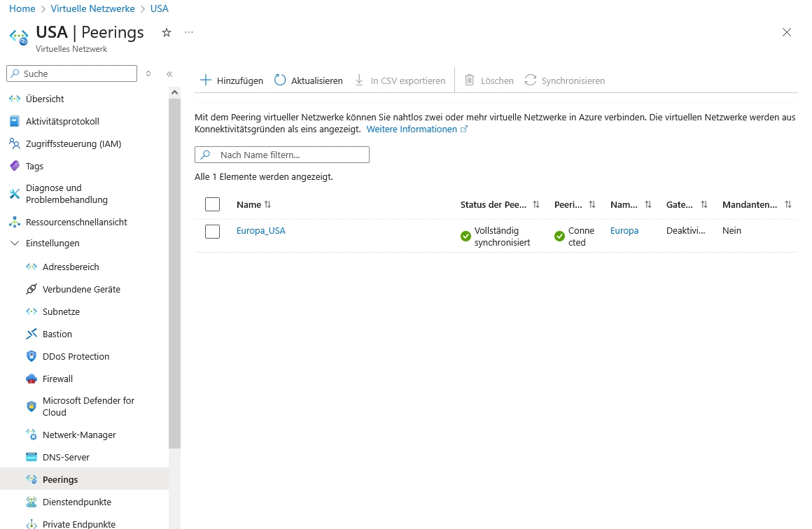Image resolution: width=812 pixels, height=529 pixels.
Task: Toggle the select-all header checkbox
Action: 212,204
